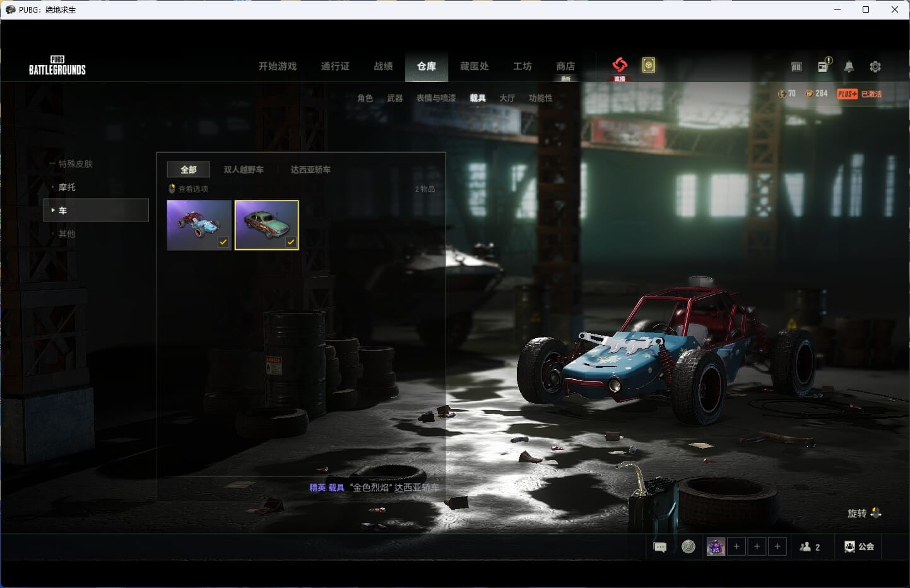Select 其他 other category in the sidebar
The image size is (910, 588).
[x=66, y=233]
